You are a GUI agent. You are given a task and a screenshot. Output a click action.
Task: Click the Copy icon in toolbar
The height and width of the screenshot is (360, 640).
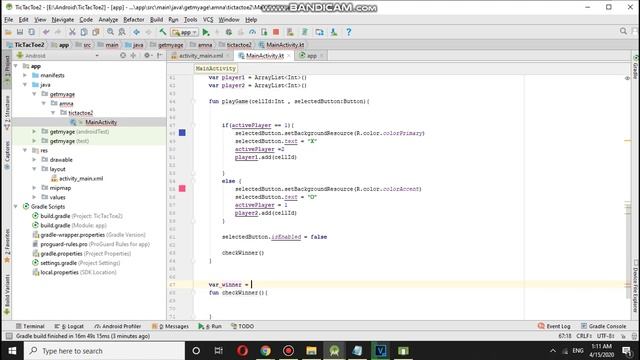84,32
